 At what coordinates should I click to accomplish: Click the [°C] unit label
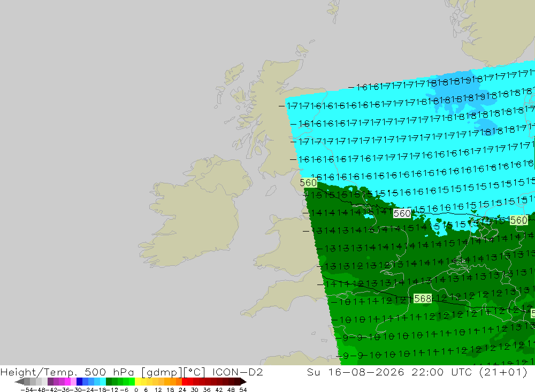[x=195, y=372]
